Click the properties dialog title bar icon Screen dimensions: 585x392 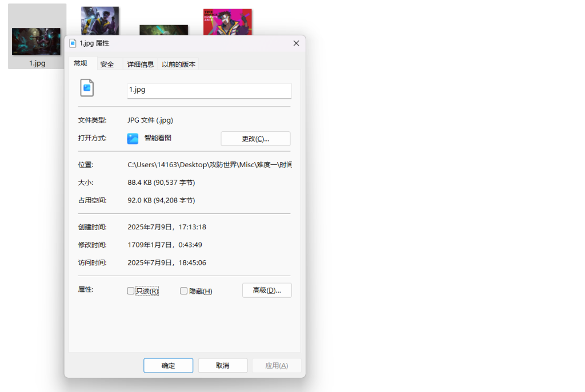point(73,43)
